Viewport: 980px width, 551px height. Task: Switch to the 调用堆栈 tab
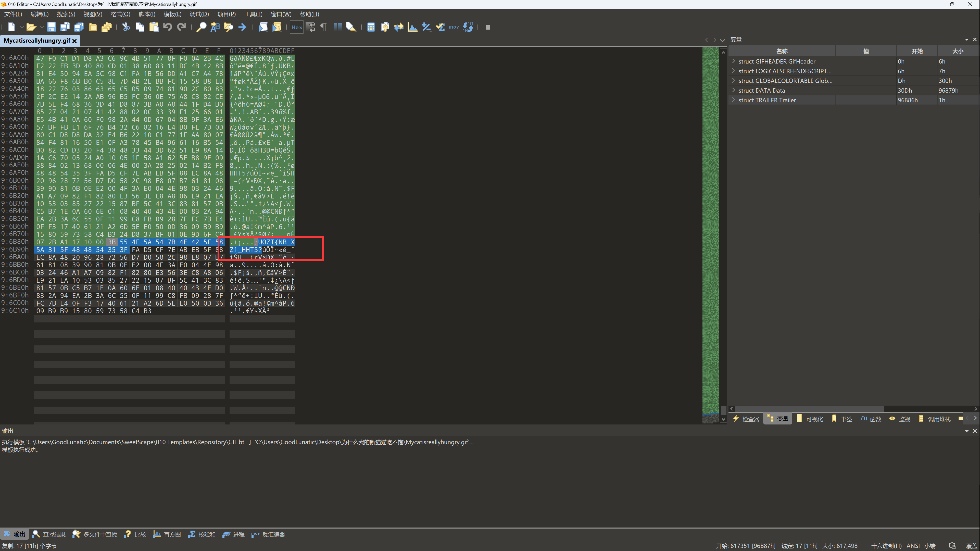(935, 419)
